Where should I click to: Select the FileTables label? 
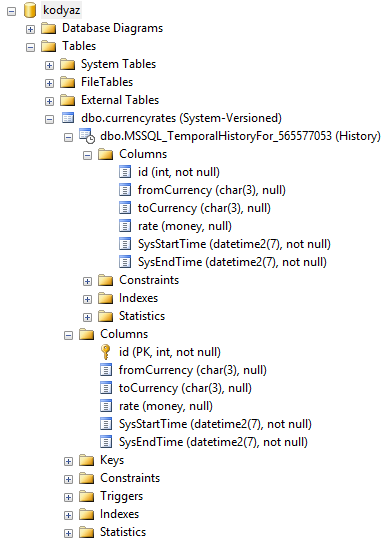[x=107, y=82]
